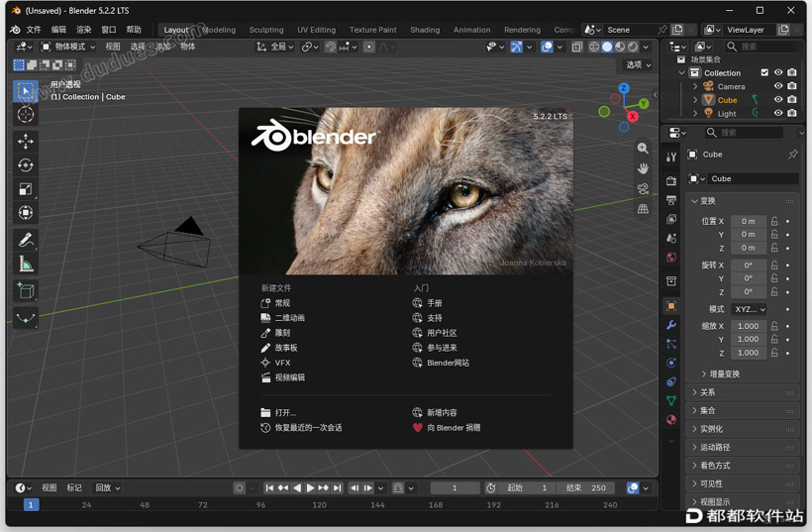This screenshot has height=532, width=812.
Task: Expand the Camera item in outliner
Action: point(695,86)
